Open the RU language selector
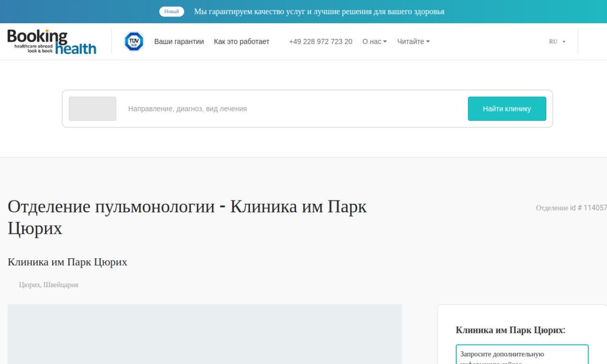 [x=557, y=42]
